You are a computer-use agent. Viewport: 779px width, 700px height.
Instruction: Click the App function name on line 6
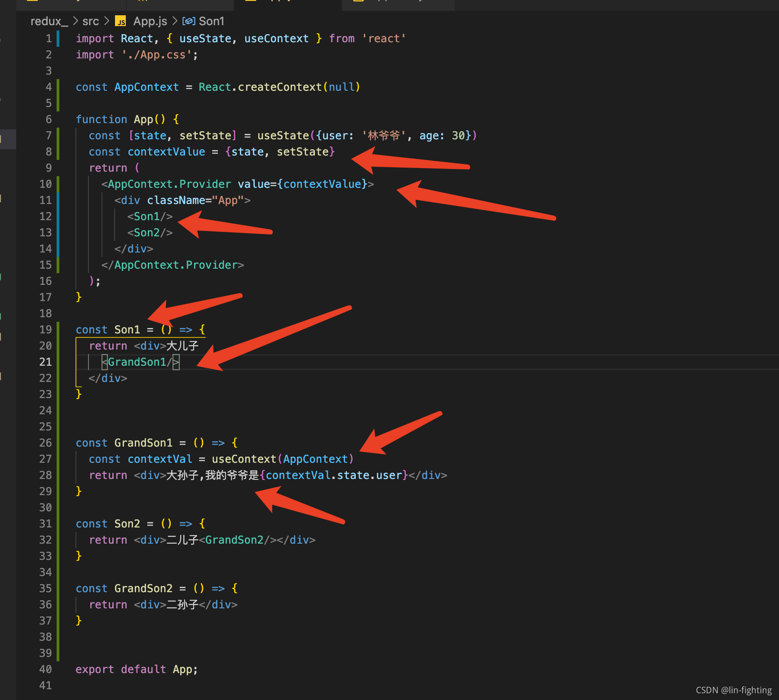(x=143, y=120)
